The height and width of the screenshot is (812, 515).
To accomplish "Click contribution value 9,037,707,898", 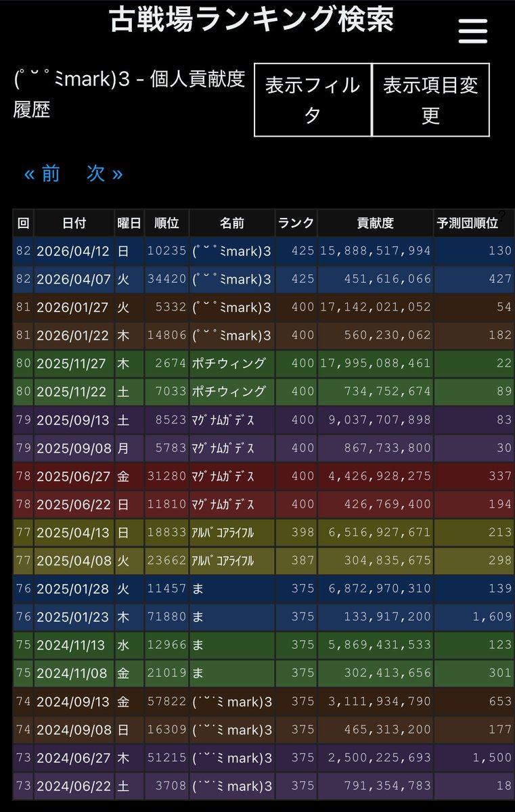I will click(380, 420).
